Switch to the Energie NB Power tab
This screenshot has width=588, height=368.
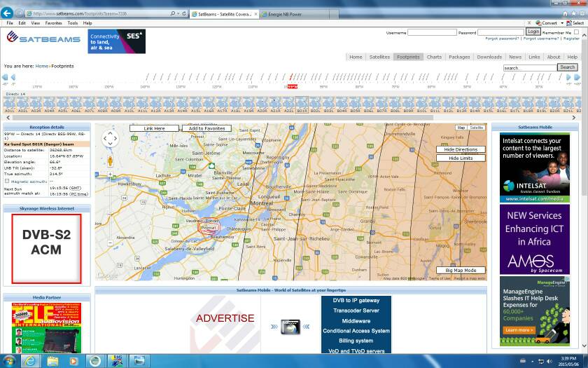[294, 14]
